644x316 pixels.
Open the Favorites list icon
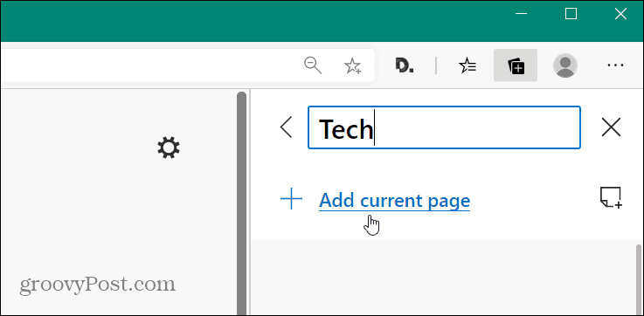(x=467, y=65)
